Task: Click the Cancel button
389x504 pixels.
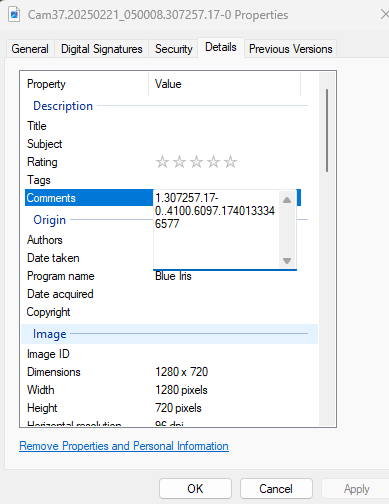Action: coord(276,489)
